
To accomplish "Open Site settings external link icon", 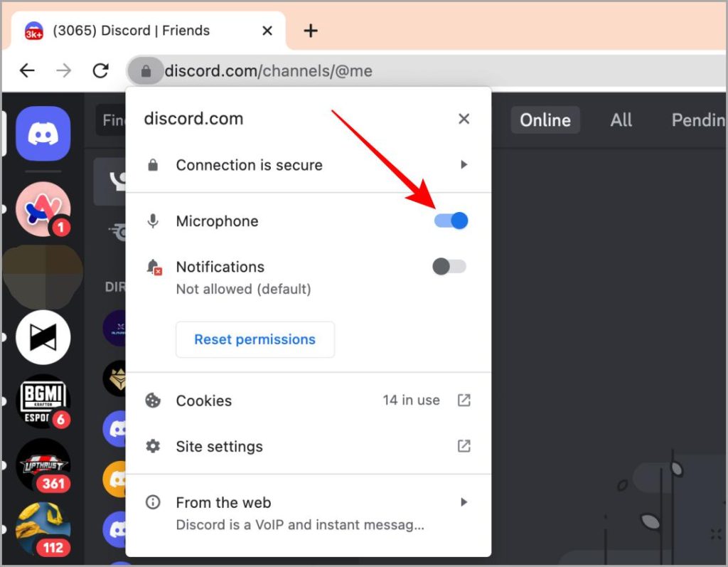I will coord(464,446).
